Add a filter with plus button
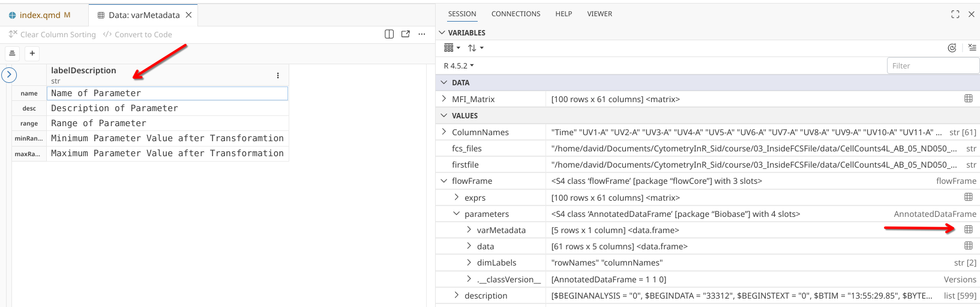Viewport: 980px width, 307px height. coord(32,53)
